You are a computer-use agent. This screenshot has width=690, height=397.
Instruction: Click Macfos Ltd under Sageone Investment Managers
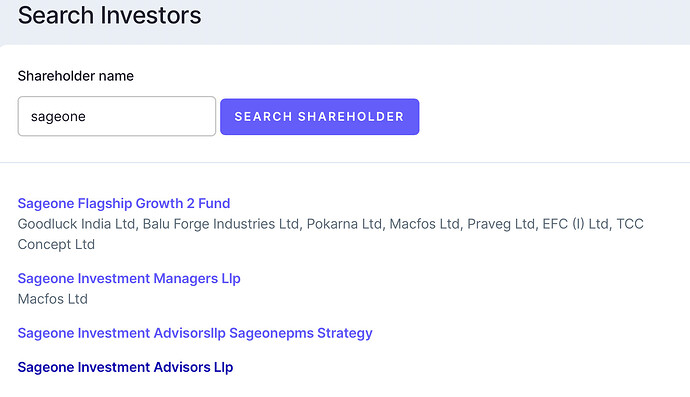pyautogui.click(x=53, y=299)
